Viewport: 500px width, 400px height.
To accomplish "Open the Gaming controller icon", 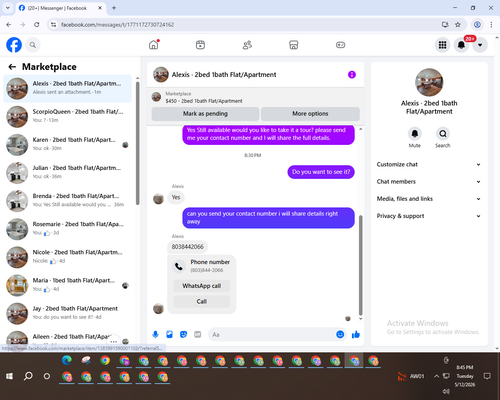I will point(340,45).
